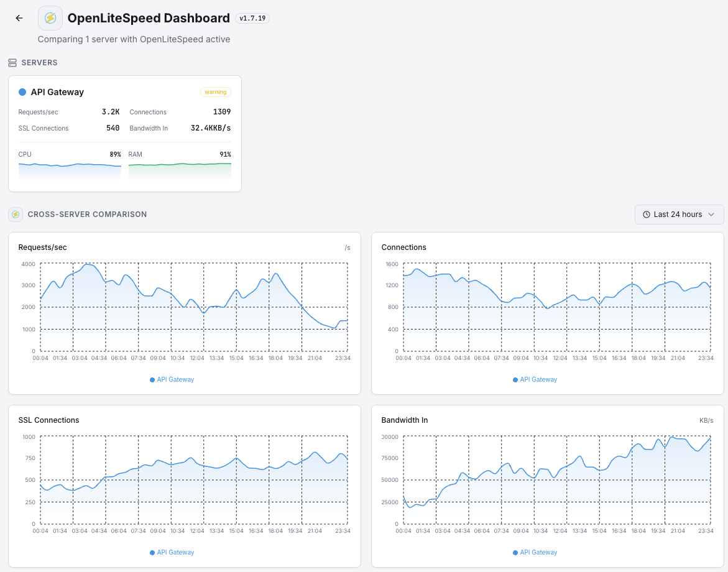
Task: Click the servers icon next to SERVERS heading
Action: click(12, 62)
